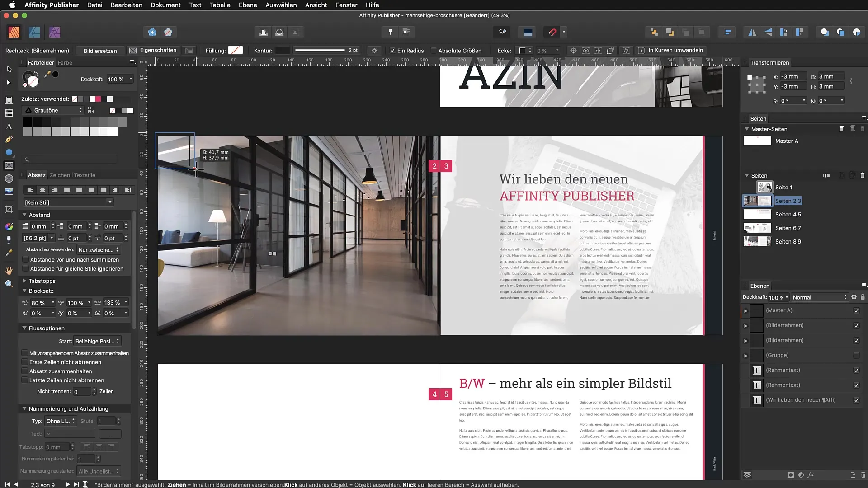Select Seiten 6,7 page thumbnail
The width and height of the screenshot is (868, 488).
tap(757, 228)
